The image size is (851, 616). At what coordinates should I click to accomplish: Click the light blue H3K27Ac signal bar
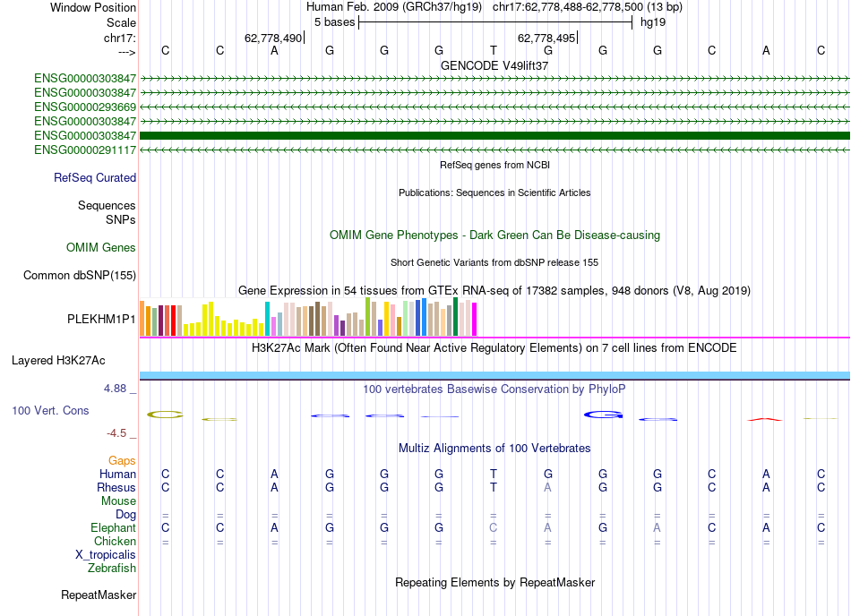coord(494,375)
